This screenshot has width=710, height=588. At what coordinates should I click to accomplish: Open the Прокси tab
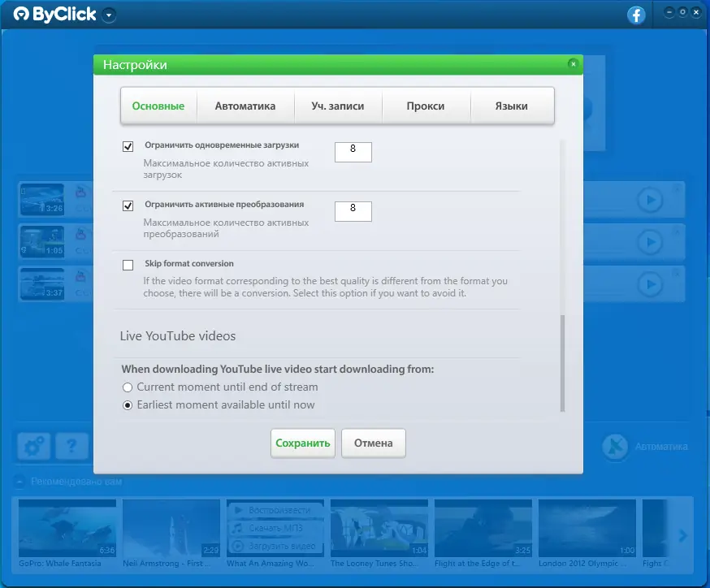point(425,106)
